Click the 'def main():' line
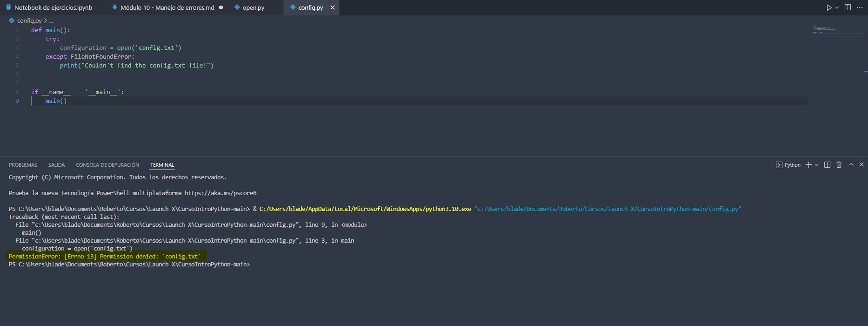Viewport: 868px width, 326px height. [51, 30]
